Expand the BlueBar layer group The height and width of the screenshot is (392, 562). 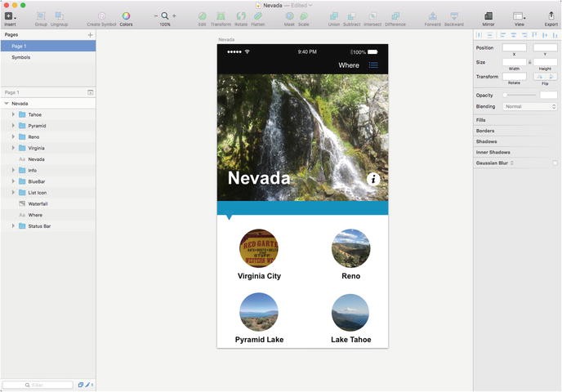click(13, 181)
